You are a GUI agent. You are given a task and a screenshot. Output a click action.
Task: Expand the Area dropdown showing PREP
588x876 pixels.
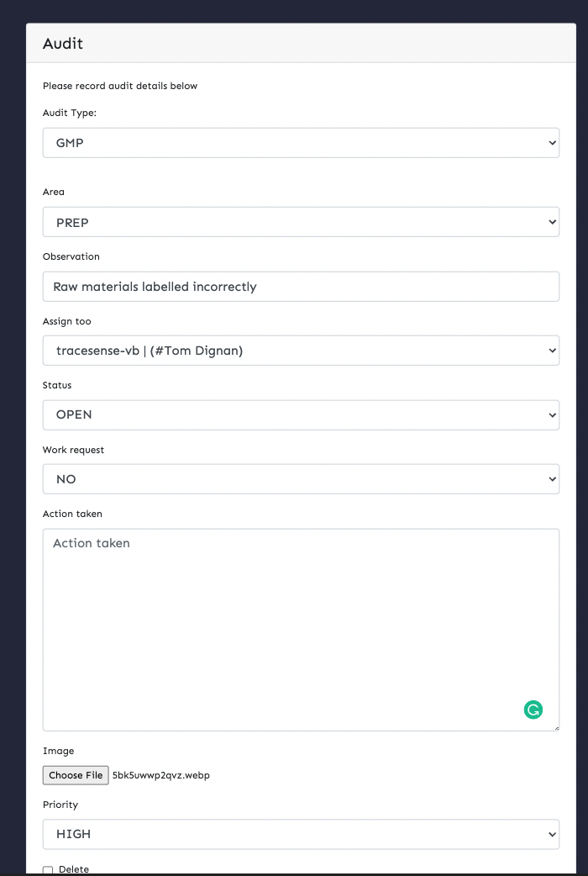301,222
